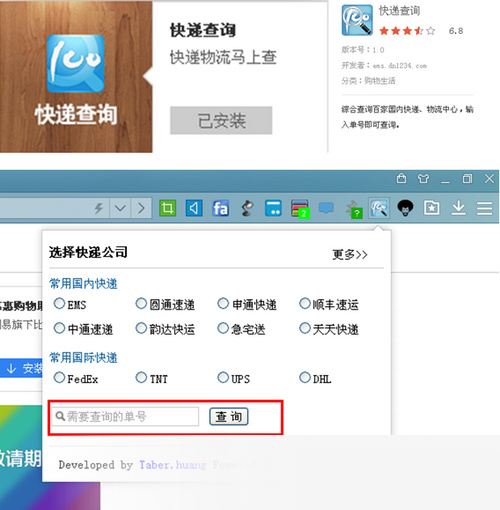The height and width of the screenshot is (510, 500).
Task: Select the 韵达快运 radio button
Action: tap(141, 328)
